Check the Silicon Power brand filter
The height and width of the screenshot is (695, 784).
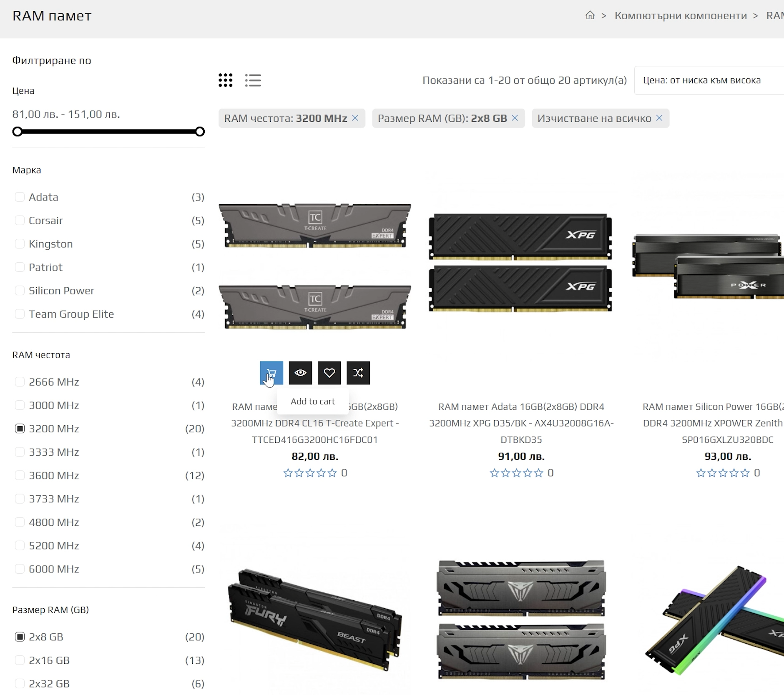click(20, 290)
